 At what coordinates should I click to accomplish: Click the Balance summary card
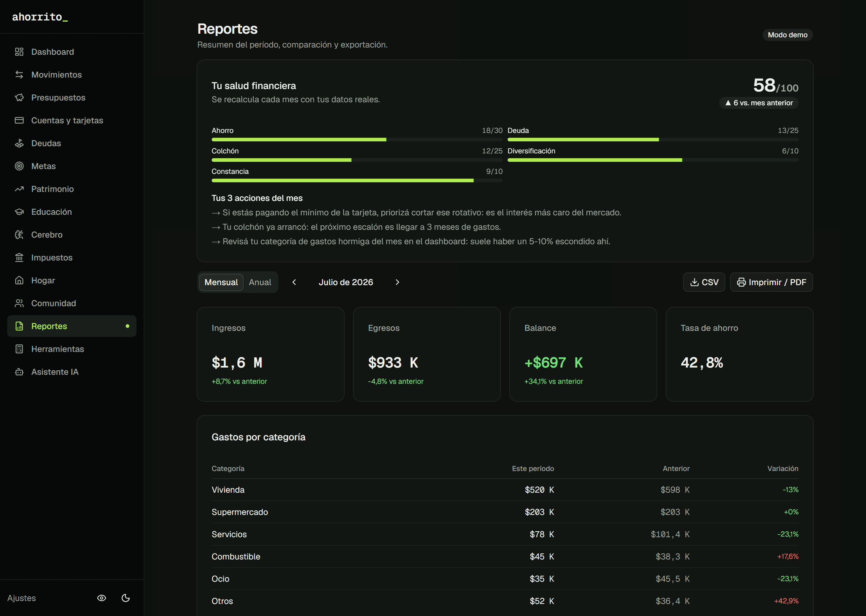point(583,354)
